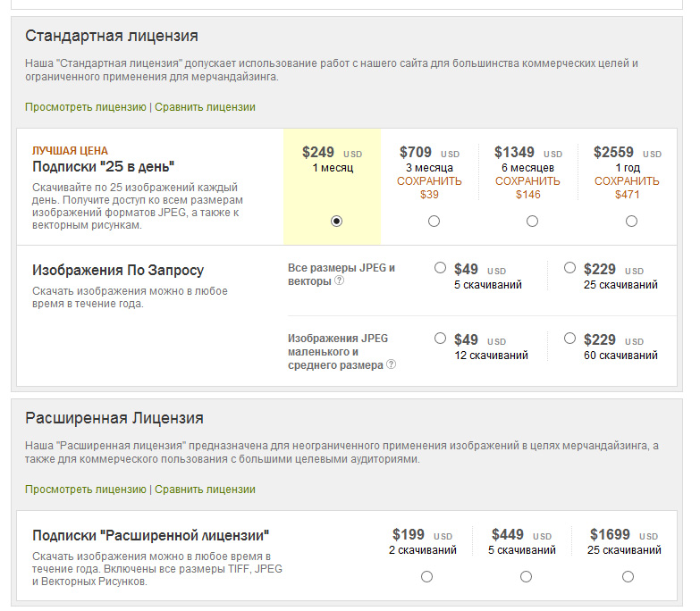Select $49 for 5 downloads option
This screenshot has height=611, width=700.
(440, 267)
